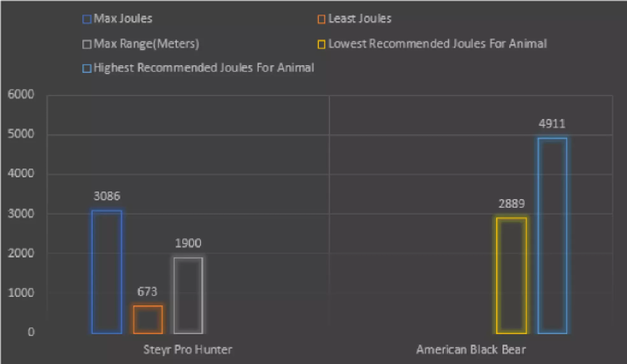Click the 4911 data label
627x364 pixels.
(552, 124)
